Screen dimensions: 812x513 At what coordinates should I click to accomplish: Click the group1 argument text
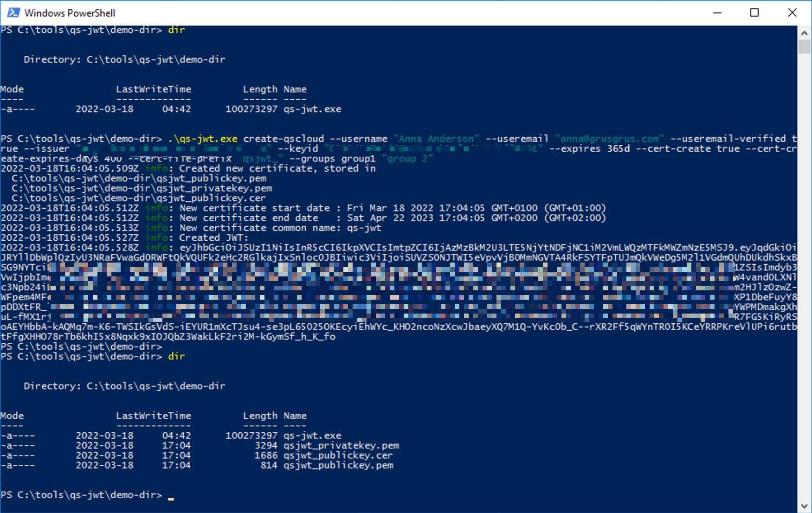[359, 158]
